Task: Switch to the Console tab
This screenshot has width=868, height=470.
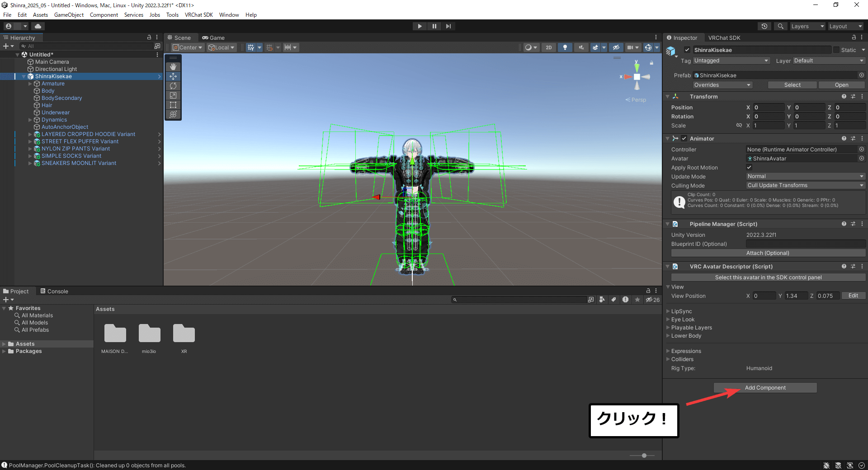Action: 54,291
